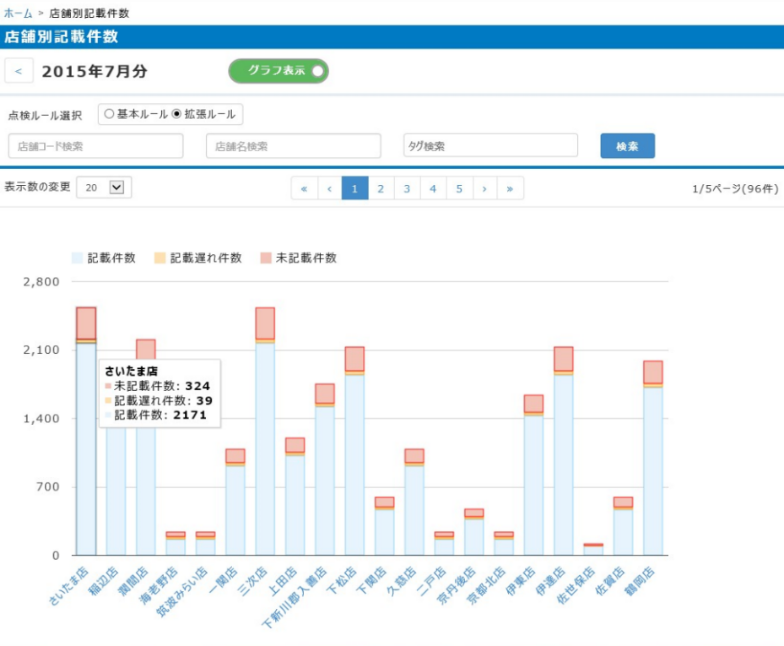Click the 下新川郡入善店 axis label
Image resolution: width=784 pixels, height=646 pixels.
[294, 598]
